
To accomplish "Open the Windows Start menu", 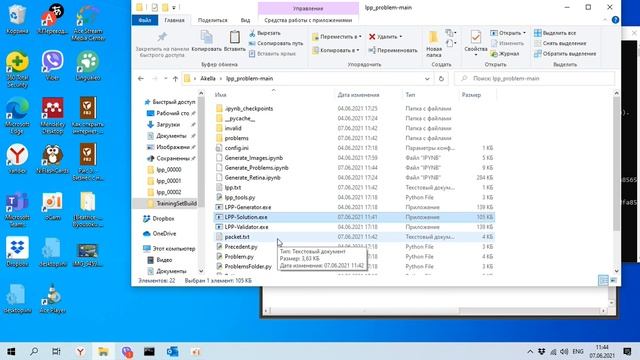I will tap(11, 351).
